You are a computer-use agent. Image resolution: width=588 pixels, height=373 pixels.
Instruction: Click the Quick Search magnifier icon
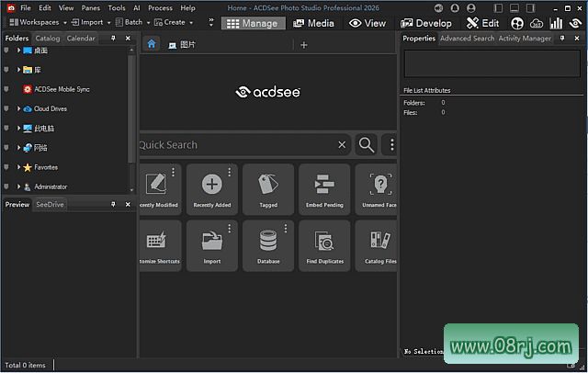pyautogui.click(x=367, y=144)
